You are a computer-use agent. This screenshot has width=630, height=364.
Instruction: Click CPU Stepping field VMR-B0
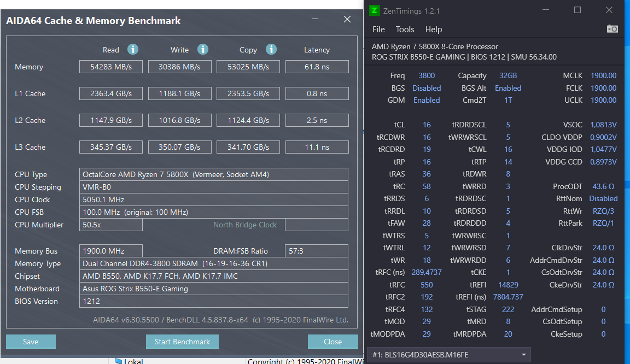(x=214, y=187)
